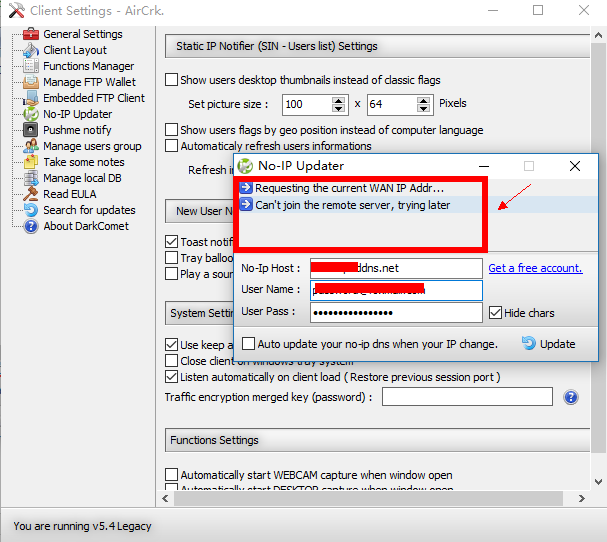Select Manage local DB icon

coord(31,178)
